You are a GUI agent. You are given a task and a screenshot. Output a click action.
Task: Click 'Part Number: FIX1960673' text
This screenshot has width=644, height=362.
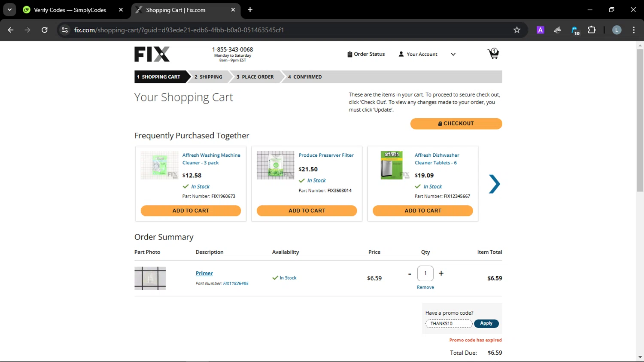tap(209, 196)
